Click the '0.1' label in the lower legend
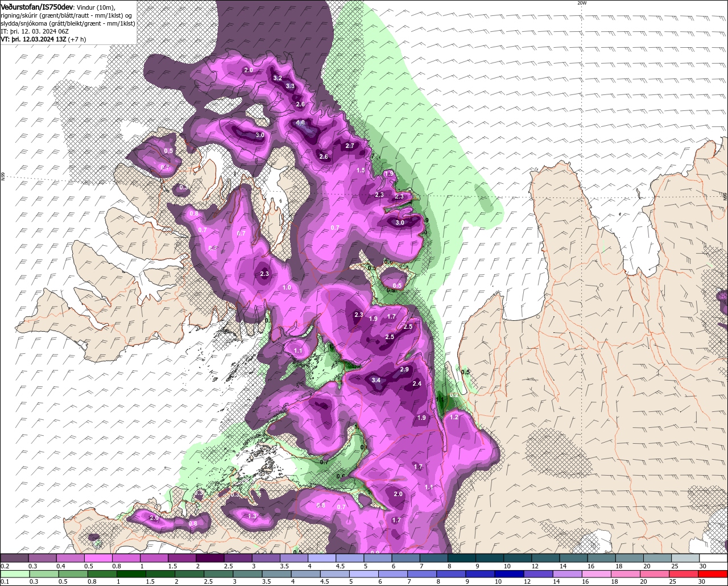 tap(5, 582)
